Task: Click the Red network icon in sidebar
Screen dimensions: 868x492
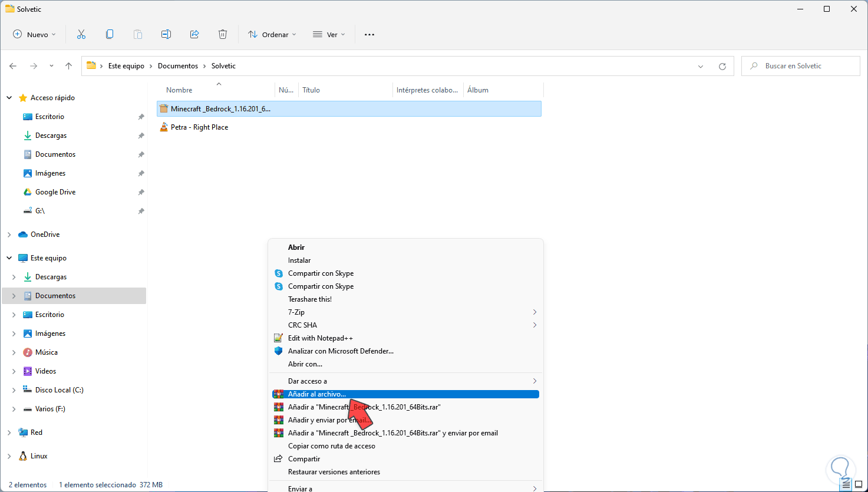Action: (23, 432)
